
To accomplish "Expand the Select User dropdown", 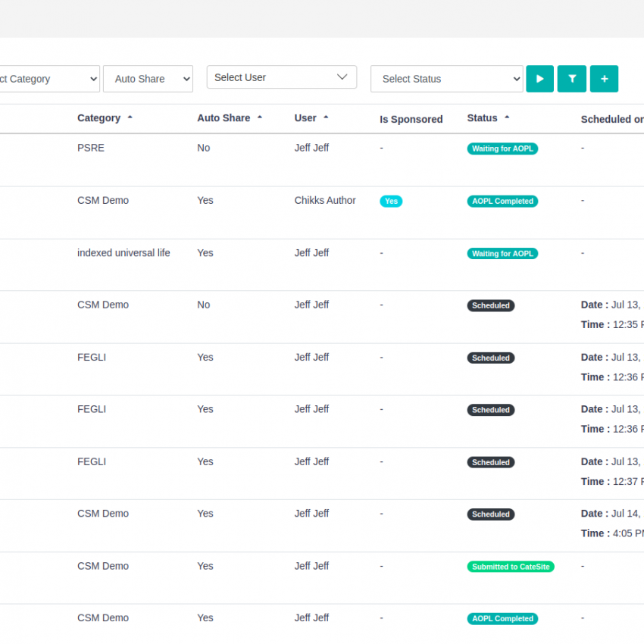I will (281, 77).
